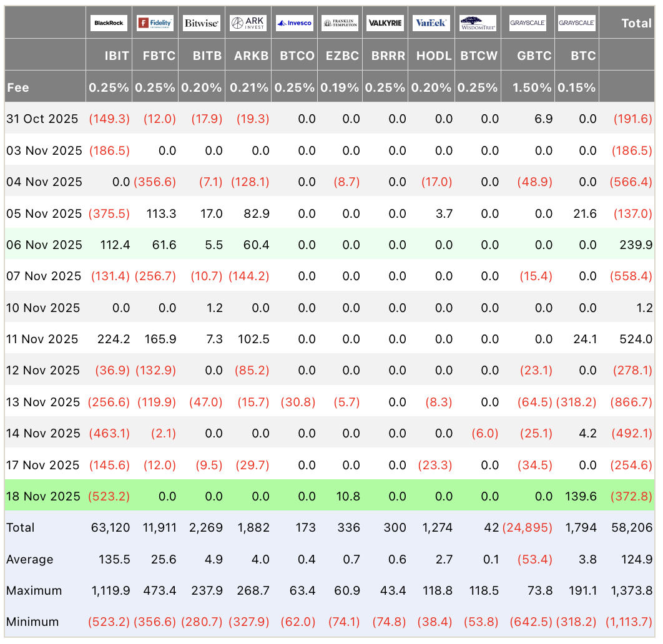This screenshot has width=663, height=644.
Task: Click the 18 Nov 2025 date row
Action: tap(43, 497)
